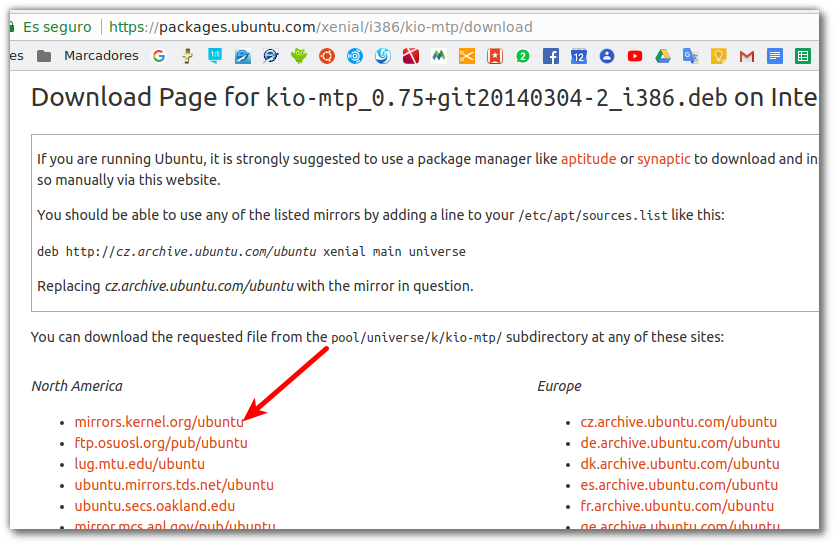Open the Google bookmark icon
This screenshot has height=545, width=835.
[159, 56]
